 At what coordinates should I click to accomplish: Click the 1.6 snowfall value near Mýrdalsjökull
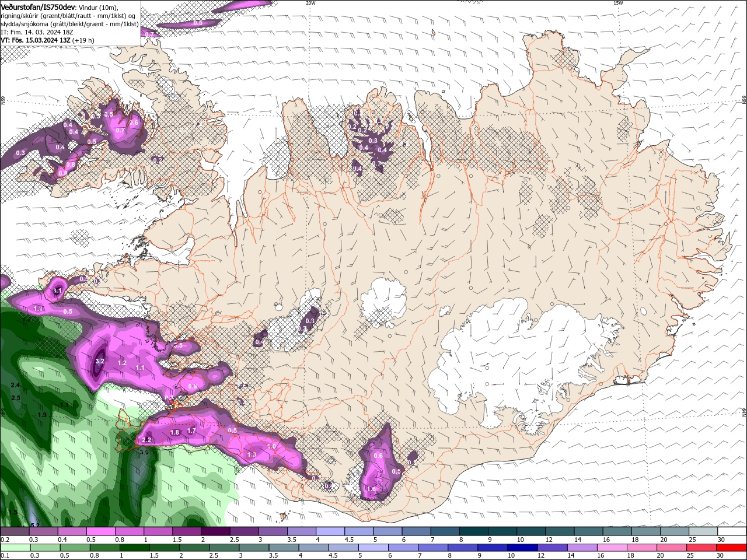pos(371,489)
